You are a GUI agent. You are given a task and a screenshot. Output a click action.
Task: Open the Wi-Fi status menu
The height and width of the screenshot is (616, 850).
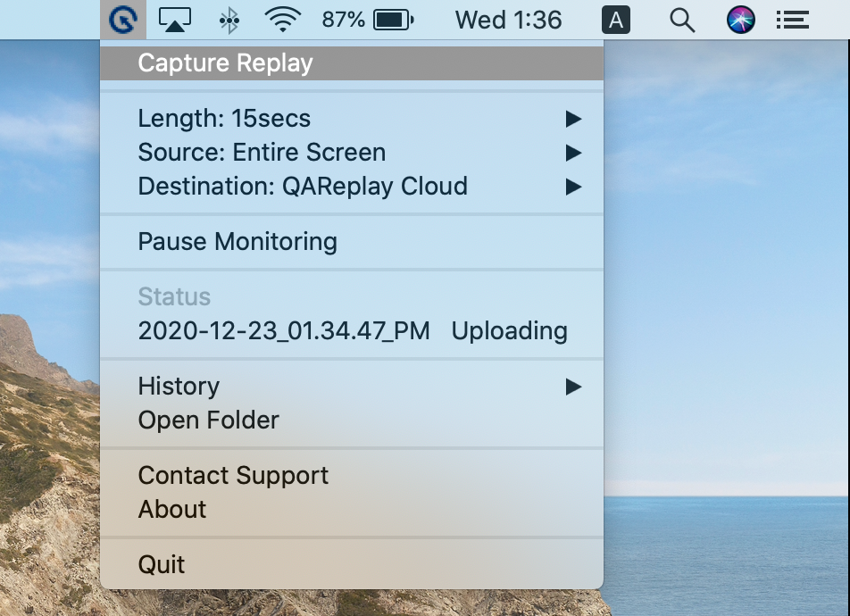tap(282, 20)
